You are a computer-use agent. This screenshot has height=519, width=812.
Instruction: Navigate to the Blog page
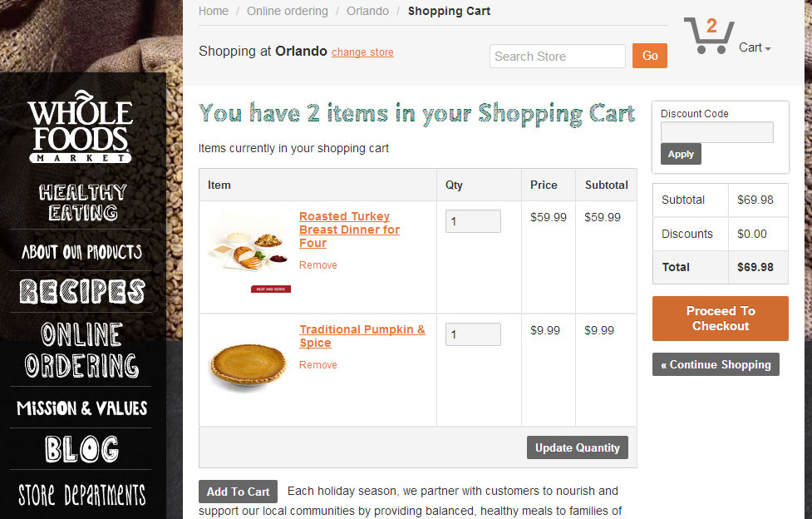pyautogui.click(x=81, y=449)
